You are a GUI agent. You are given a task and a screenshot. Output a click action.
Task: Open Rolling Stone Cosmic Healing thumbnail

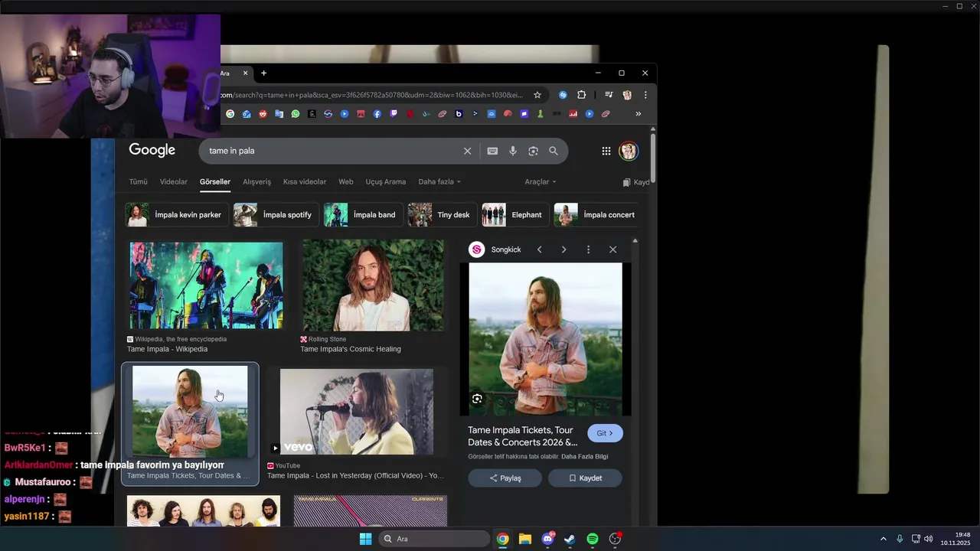click(373, 285)
